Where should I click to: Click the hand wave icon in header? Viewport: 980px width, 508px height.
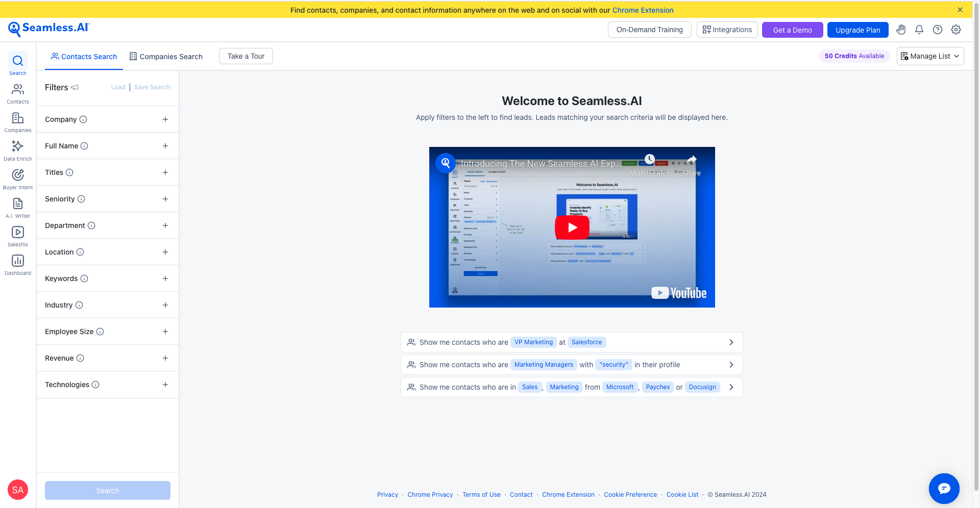click(x=901, y=30)
